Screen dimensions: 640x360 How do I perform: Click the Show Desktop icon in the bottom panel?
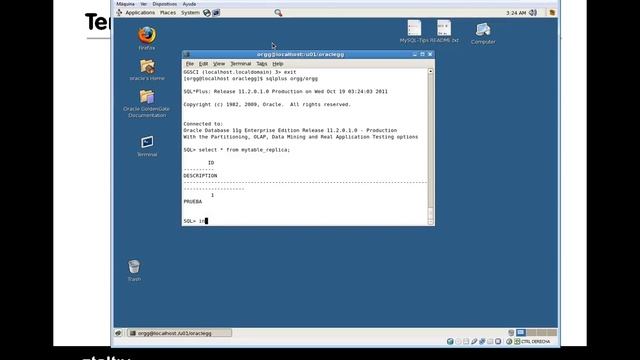[x=118, y=333]
